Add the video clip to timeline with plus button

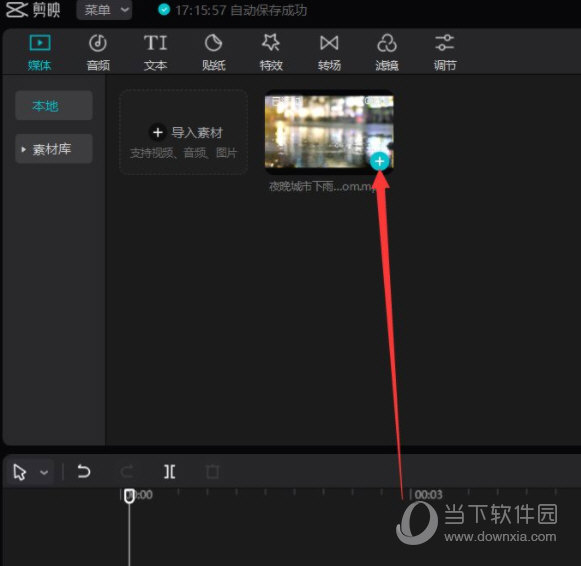(379, 162)
